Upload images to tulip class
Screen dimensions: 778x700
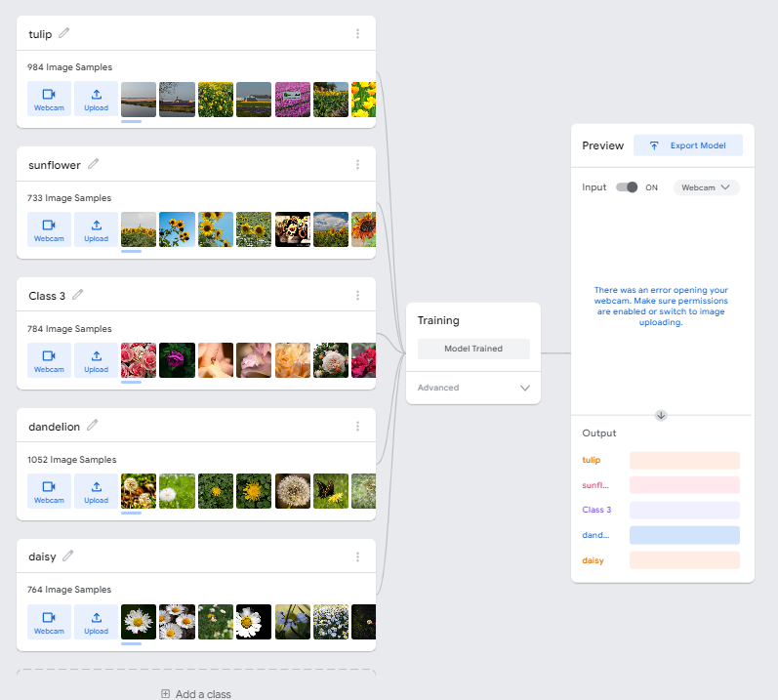97,100
